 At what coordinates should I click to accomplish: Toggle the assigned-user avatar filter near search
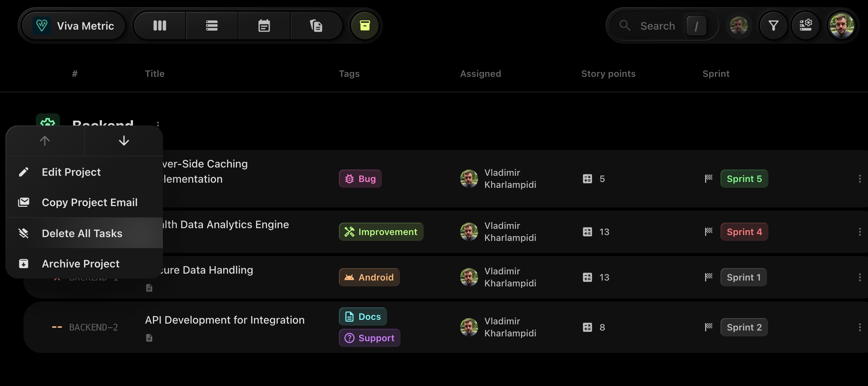(x=738, y=26)
